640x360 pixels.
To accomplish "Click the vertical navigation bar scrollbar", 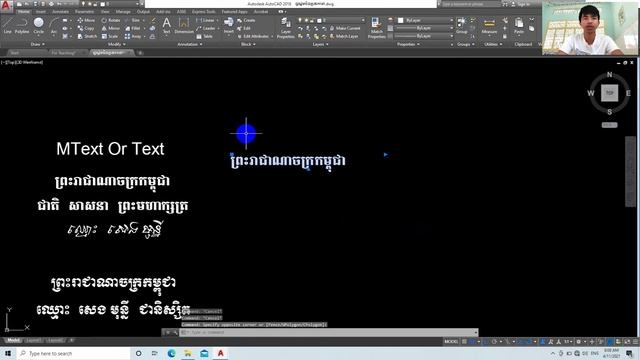I will click(630, 171).
